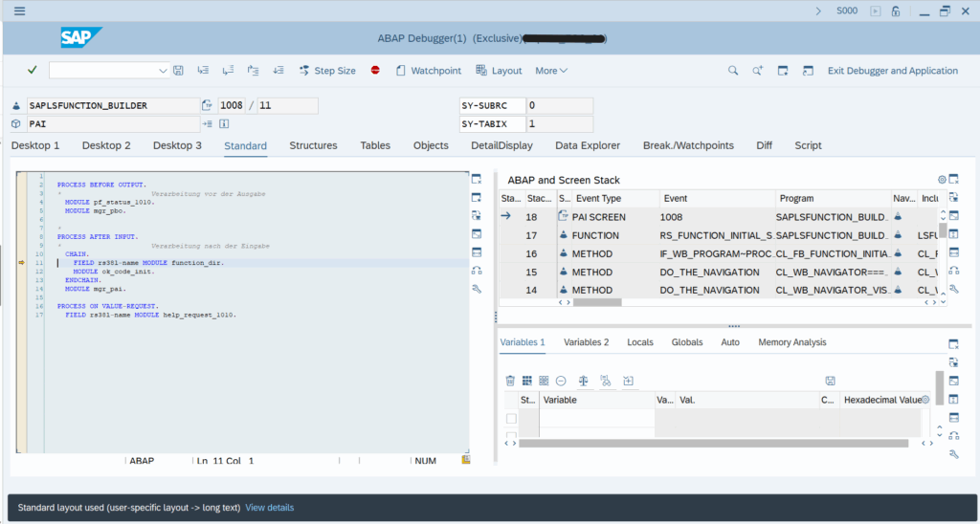The height and width of the screenshot is (524, 980).
Task: Click the SY-SUBRC field
Action: [x=559, y=105]
